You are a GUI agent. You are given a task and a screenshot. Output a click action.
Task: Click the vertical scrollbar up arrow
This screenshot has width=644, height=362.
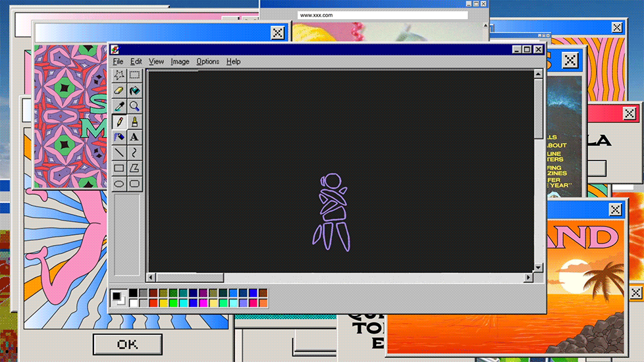pyautogui.click(x=538, y=74)
